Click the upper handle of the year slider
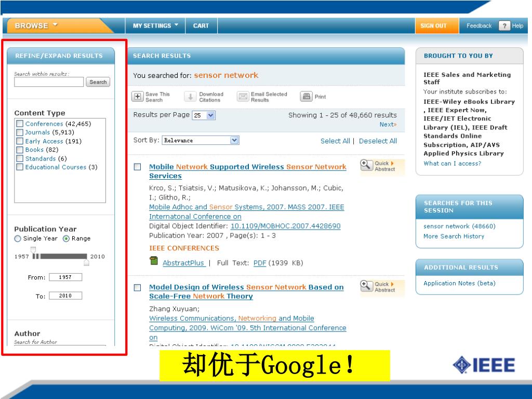Screen dimensions: 532x399 pos(33,250)
